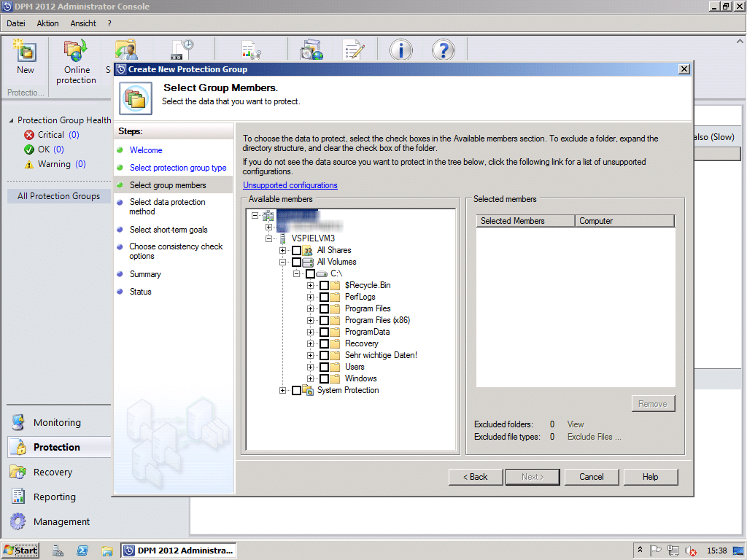Click the checklist with pencil toolbar icon

[354, 50]
